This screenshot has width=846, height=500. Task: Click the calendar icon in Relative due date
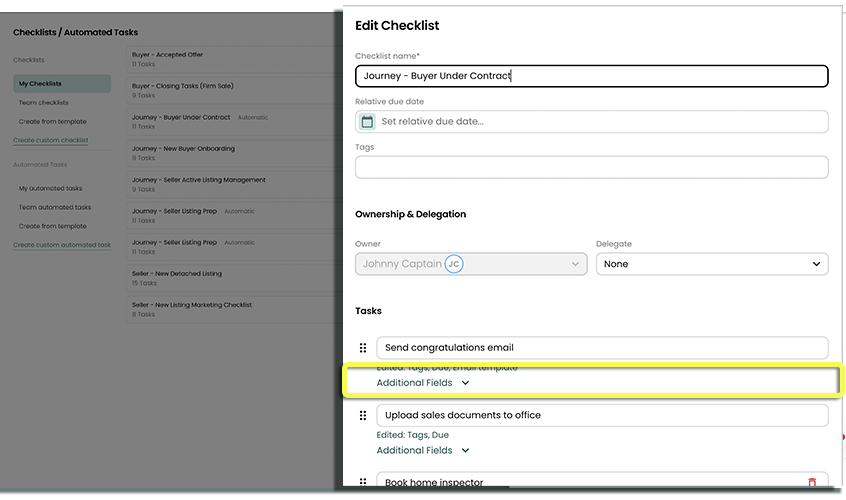point(367,121)
